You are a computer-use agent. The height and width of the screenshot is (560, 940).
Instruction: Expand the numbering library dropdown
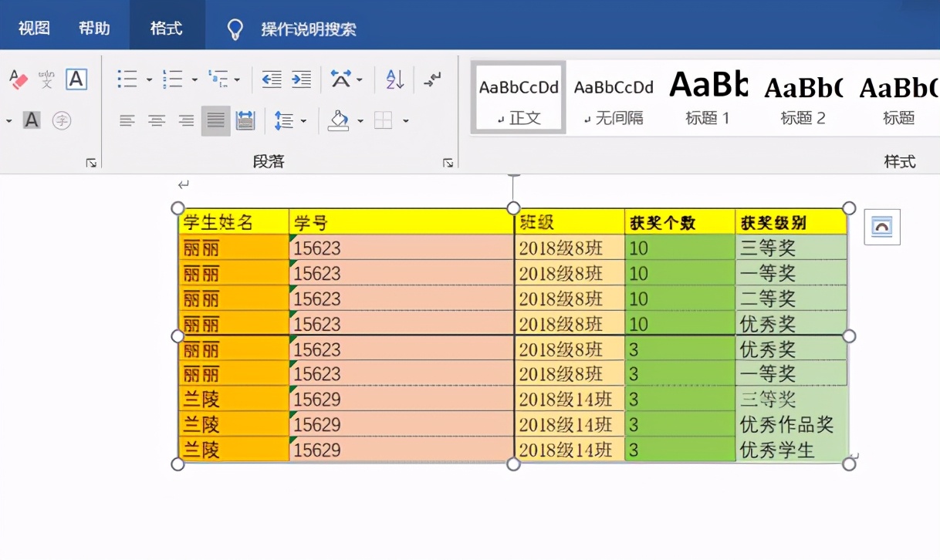(x=194, y=79)
